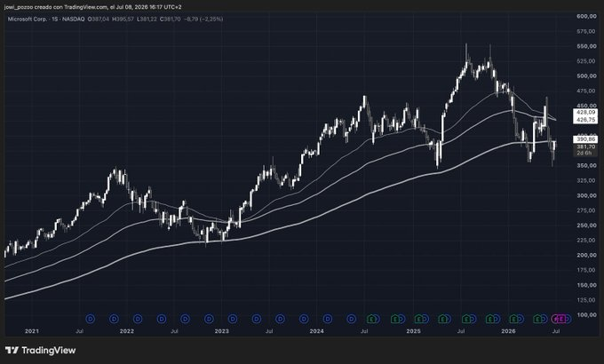Open the last green earnings marker before Jul 2026

537,319
